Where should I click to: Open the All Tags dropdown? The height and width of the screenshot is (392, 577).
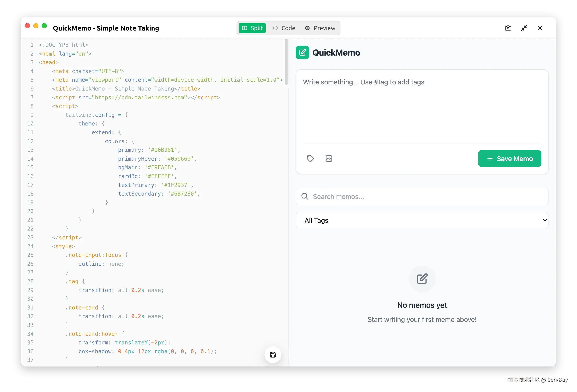point(422,220)
